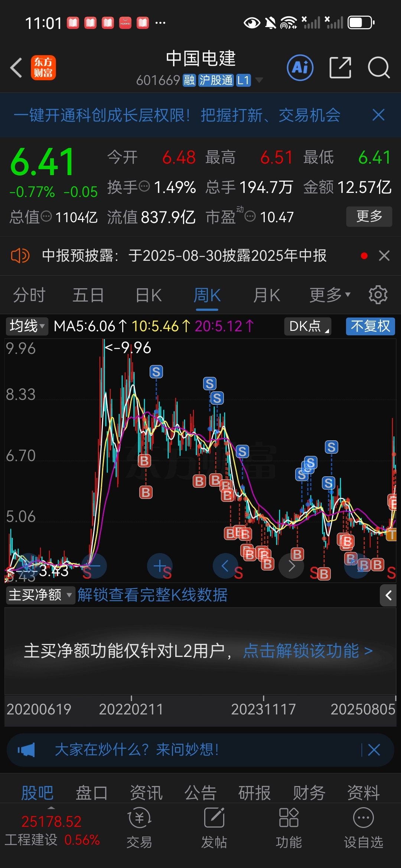
Task: Switch to the 公告 tab
Action: (x=200, y=793)
